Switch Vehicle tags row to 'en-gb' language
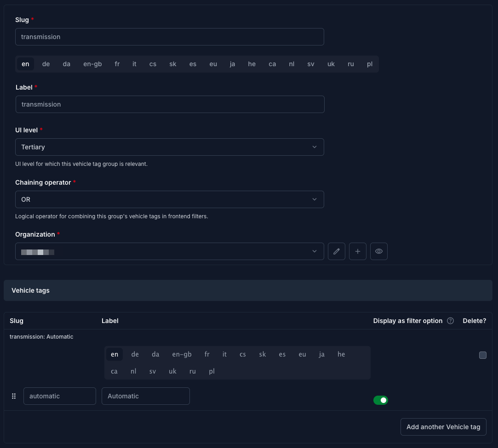 click(x=182, y=354)
